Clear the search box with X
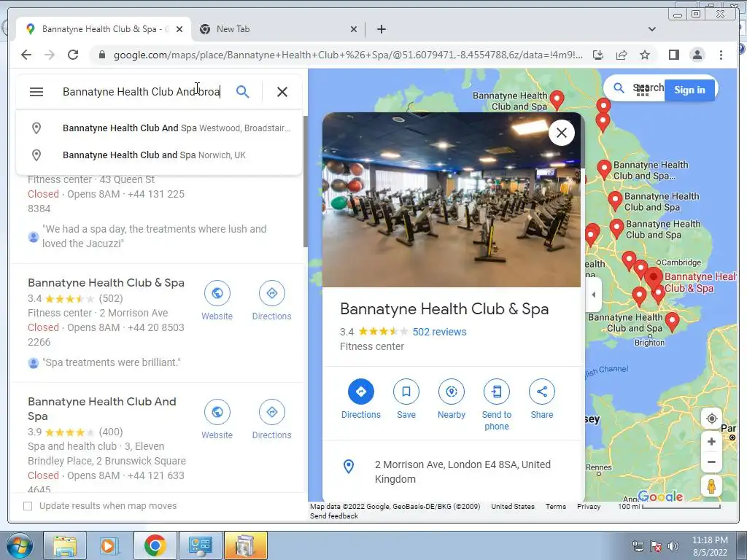The width and height of the screenshot is (747, 560). tap(282, 91)
